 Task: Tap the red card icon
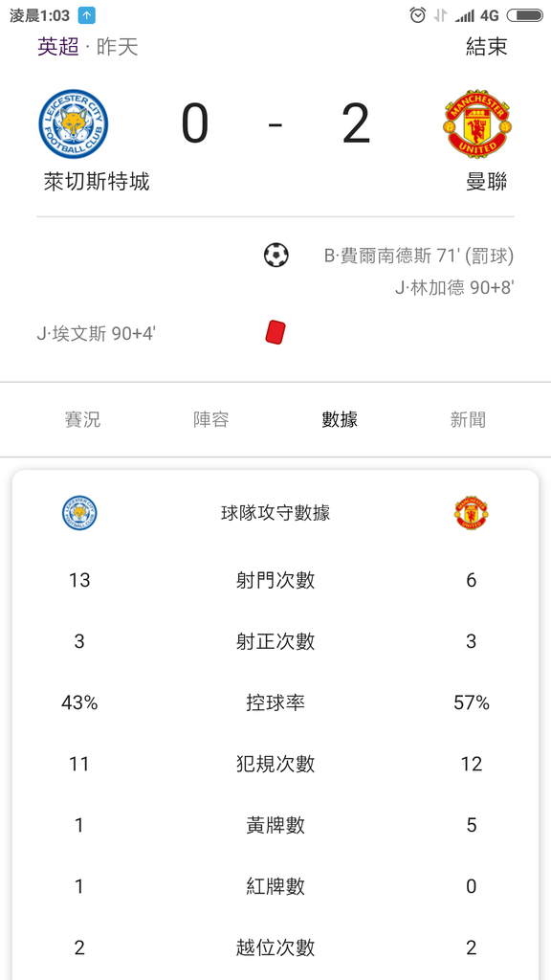[275, 332]
